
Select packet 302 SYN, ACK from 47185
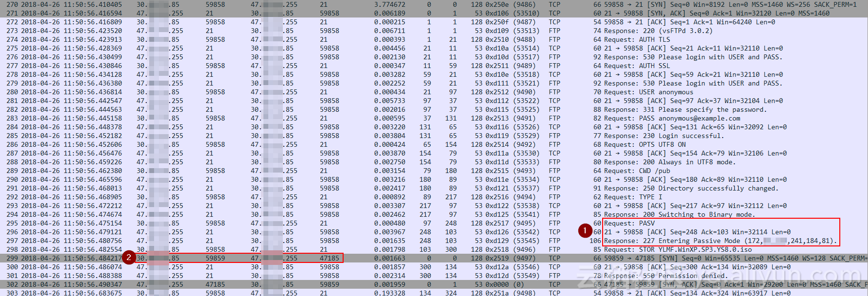434,284
